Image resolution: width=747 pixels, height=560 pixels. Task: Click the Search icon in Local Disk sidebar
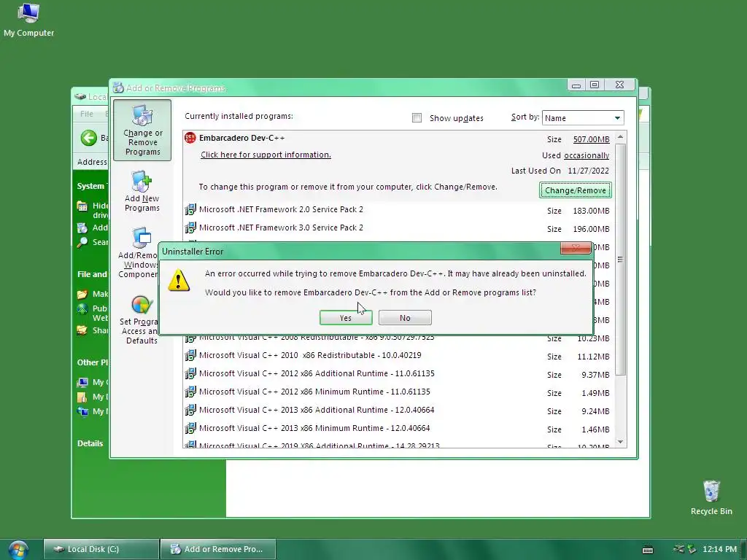pos(82,242)
